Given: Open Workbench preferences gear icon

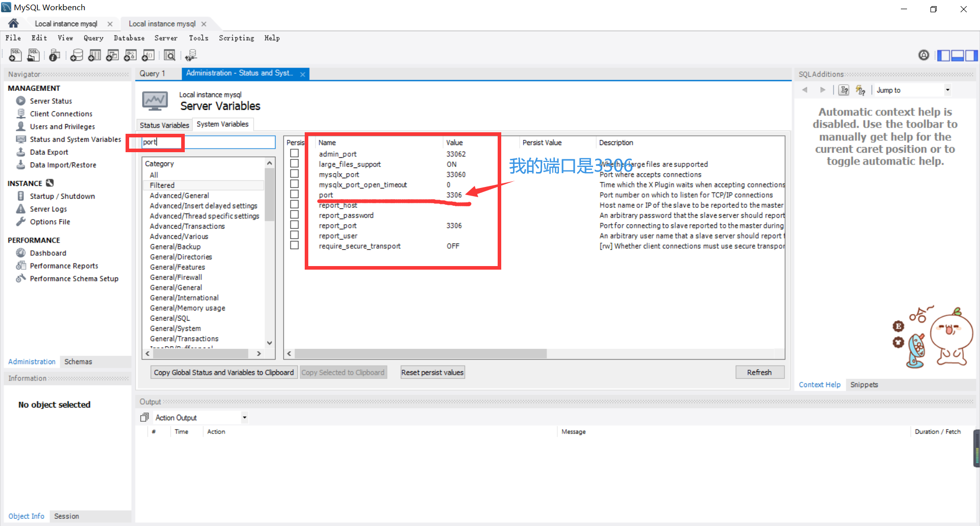Looking at the screenshot, I should click(x=923, y=55).
